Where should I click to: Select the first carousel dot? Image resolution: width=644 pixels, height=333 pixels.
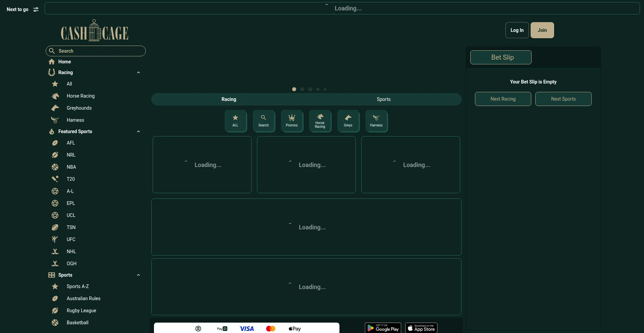pyautogui.click(x=294, y=89)
